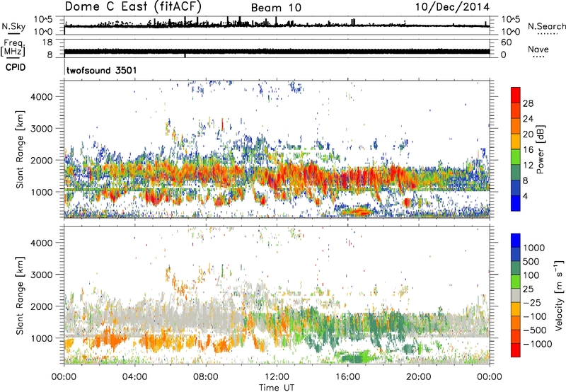Click the red swatch of the Power color bar
The height and width of the screenshot is (392, 566).
[x=516, y=95]
